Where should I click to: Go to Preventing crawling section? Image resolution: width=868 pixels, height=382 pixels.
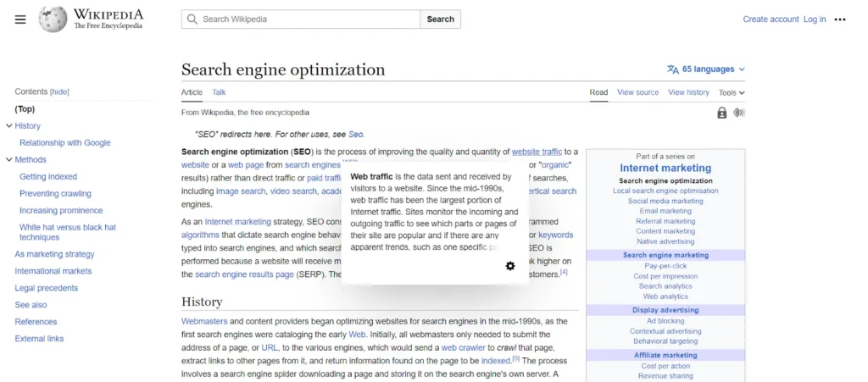[x=55, y=193]
